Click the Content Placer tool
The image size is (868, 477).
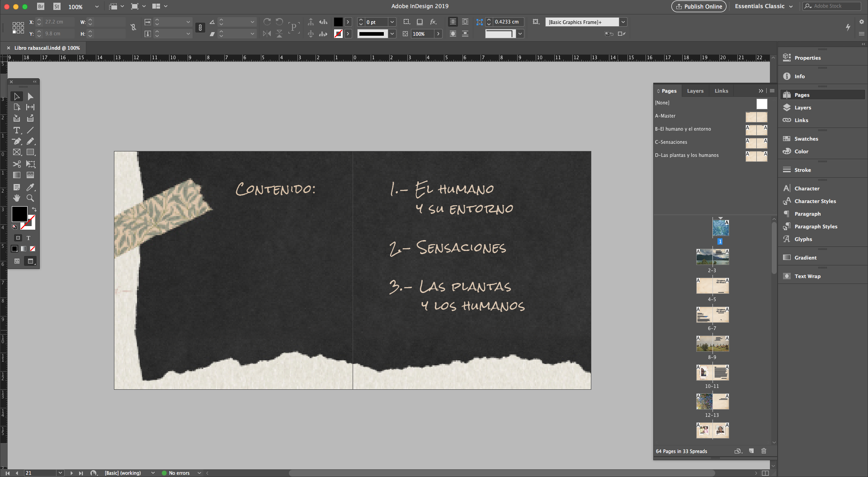[x=30, y=118]
